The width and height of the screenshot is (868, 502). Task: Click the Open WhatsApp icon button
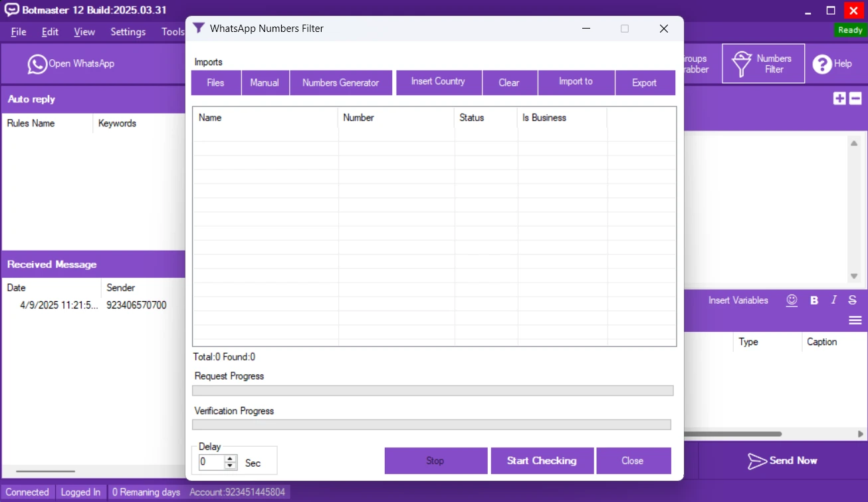[x=38, y=64]
